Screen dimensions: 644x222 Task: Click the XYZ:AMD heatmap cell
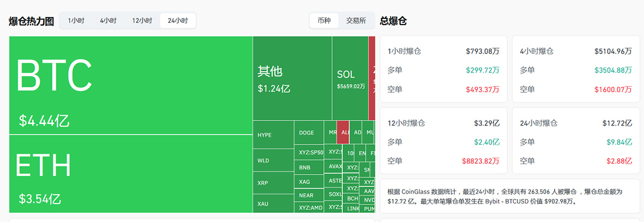(309, 207)
